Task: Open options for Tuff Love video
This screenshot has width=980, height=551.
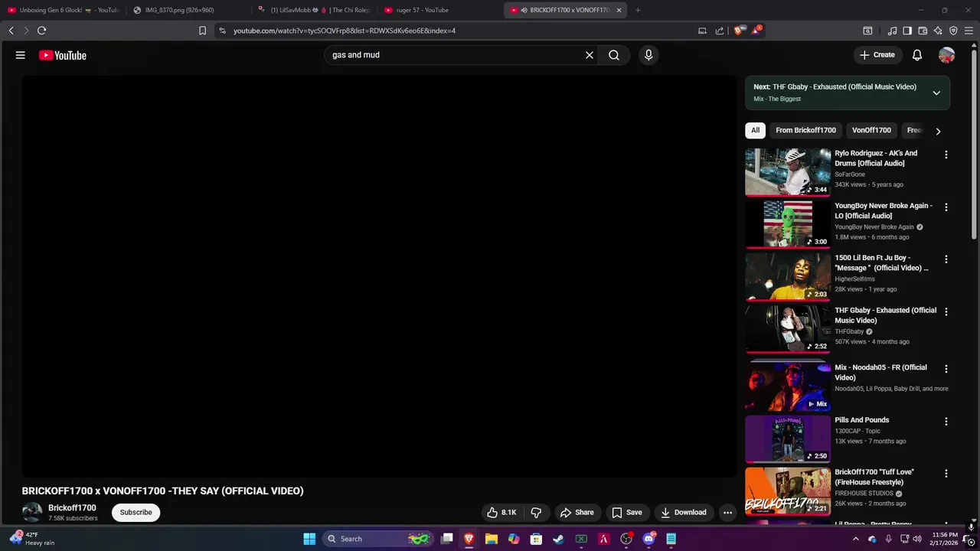Action: coord(946,474)
